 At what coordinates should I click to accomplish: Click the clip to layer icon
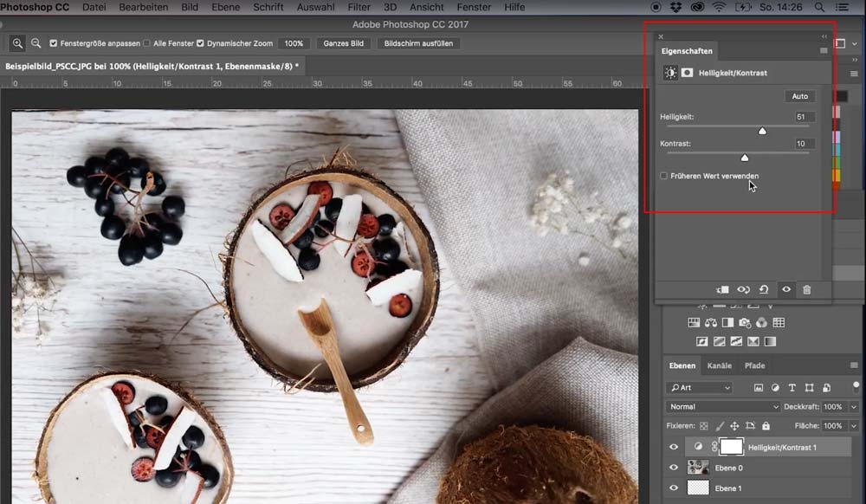tap(721, 290)
